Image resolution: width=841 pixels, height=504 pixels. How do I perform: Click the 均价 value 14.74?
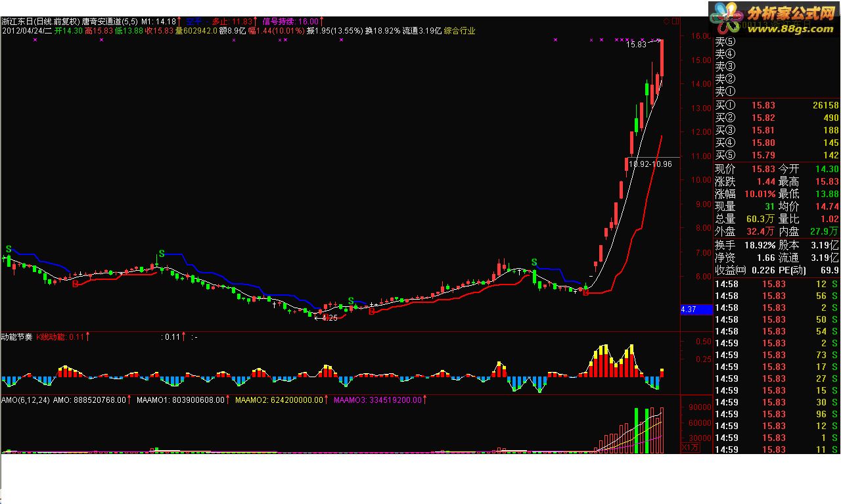pyautogui.click(x=826, y=206)
